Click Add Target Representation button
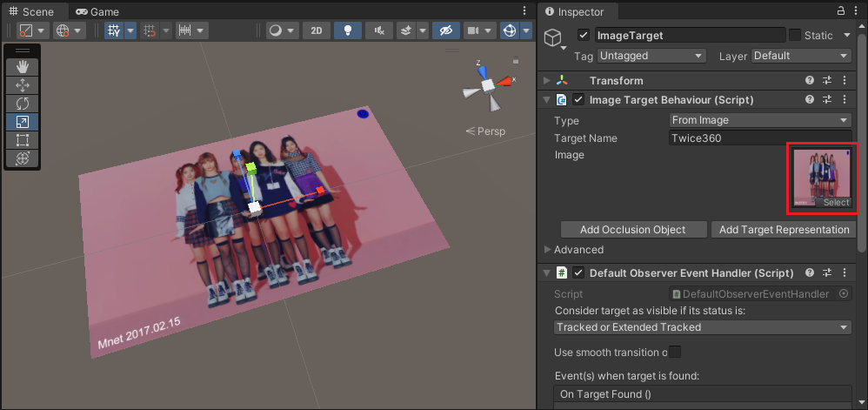The height and width of the screenshot is (410, 868). [x=784, y=230]
